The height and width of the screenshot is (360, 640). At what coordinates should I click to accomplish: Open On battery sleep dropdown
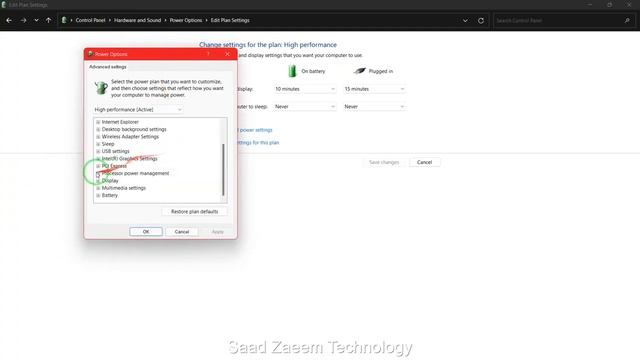click(x=305, y=107)
